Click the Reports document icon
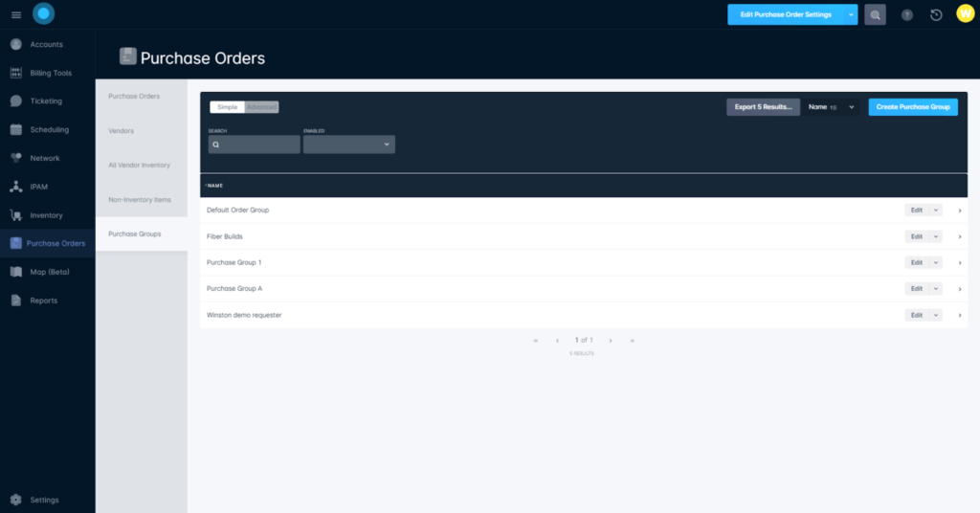 (16, 301)
